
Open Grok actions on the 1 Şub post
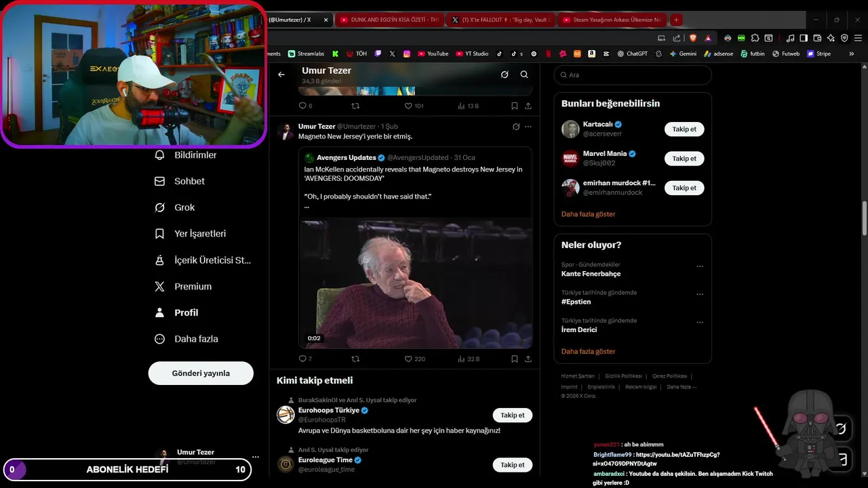point(516,127)
